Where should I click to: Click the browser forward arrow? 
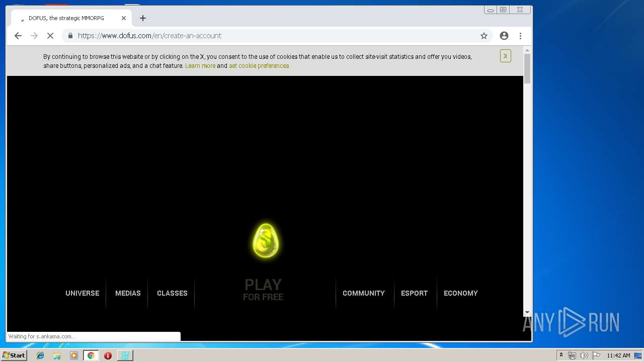[x=34, y=36]
